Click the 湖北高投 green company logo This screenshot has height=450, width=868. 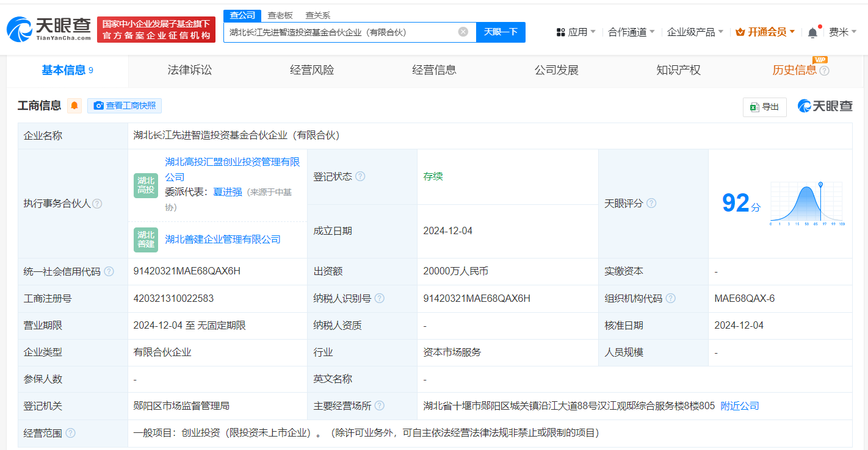[x=146, y=185]
